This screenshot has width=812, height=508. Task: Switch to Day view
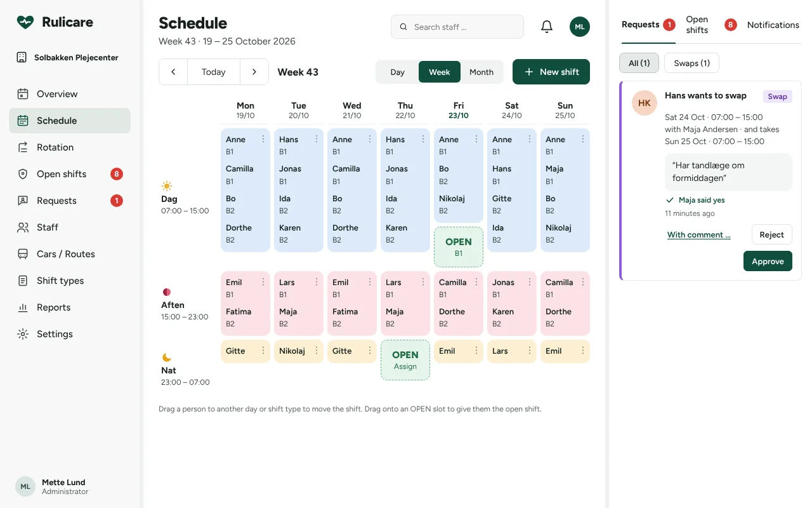tap(398, 72)
